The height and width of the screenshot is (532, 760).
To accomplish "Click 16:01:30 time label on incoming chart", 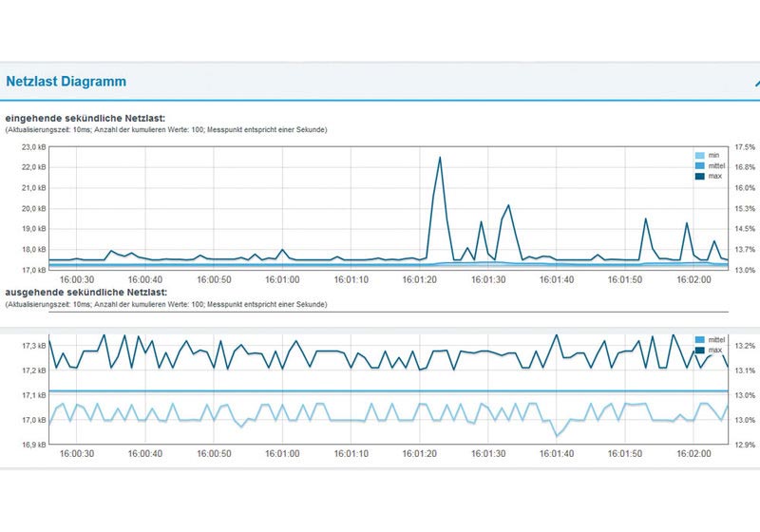I will (x=488, y=279).
